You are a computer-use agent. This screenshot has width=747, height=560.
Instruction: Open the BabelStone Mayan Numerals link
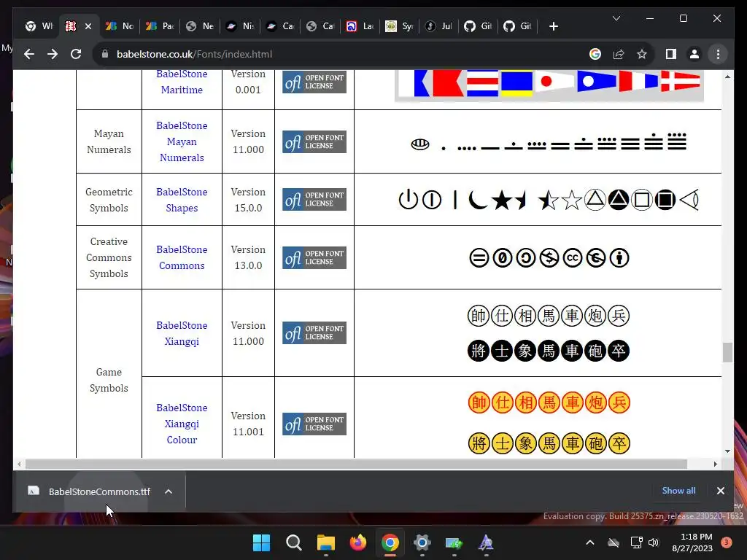coord(182,141)
